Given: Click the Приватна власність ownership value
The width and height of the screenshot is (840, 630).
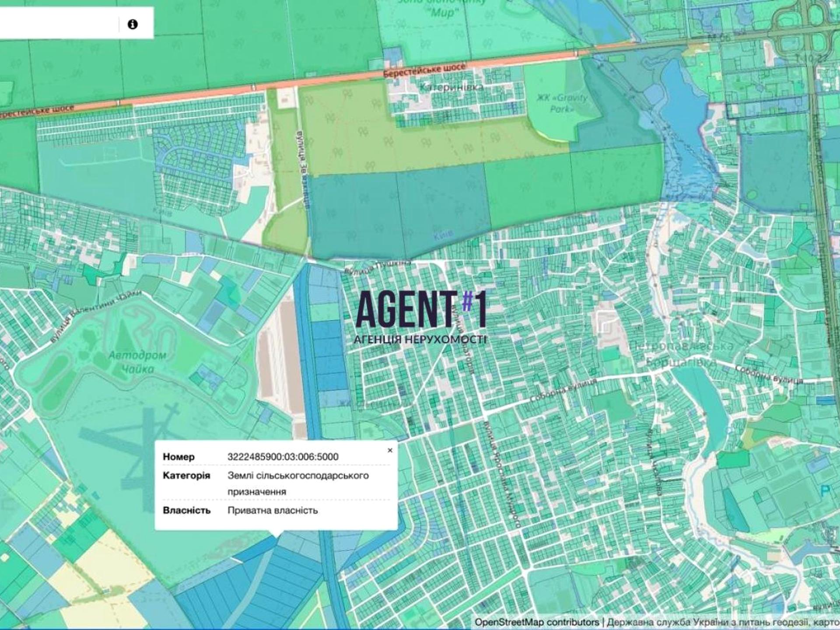Looking at the screenshot, I should click(x=273, y=510).
